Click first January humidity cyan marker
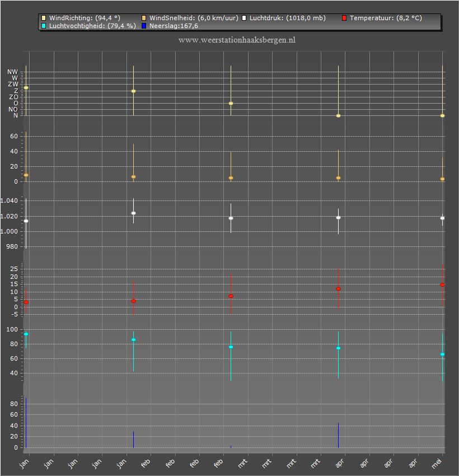 pos(26,334)
